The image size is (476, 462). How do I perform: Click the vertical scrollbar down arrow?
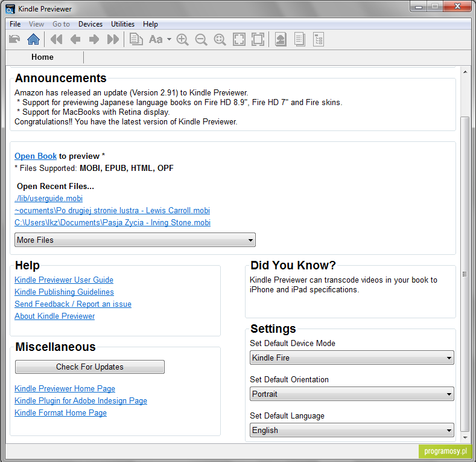pos(465,438)
